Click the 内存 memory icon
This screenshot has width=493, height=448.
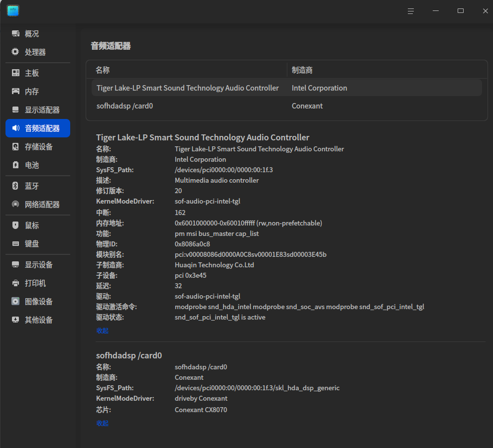15,91
